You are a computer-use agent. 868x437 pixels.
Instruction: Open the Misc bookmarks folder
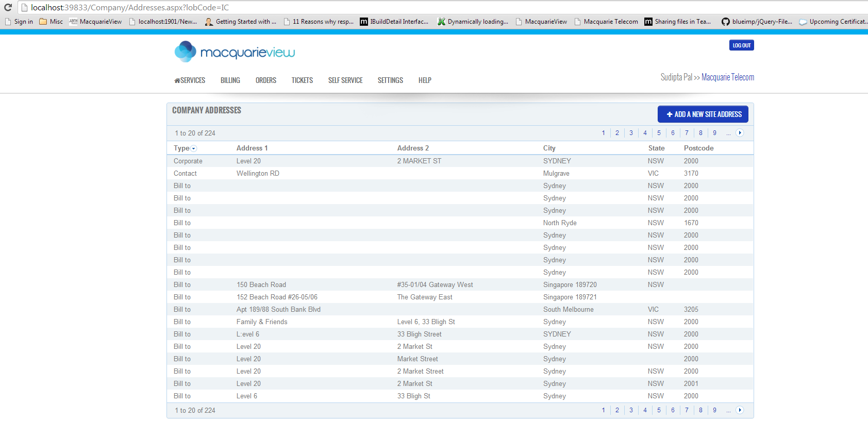pyautogui.click(x=51, y=22)
